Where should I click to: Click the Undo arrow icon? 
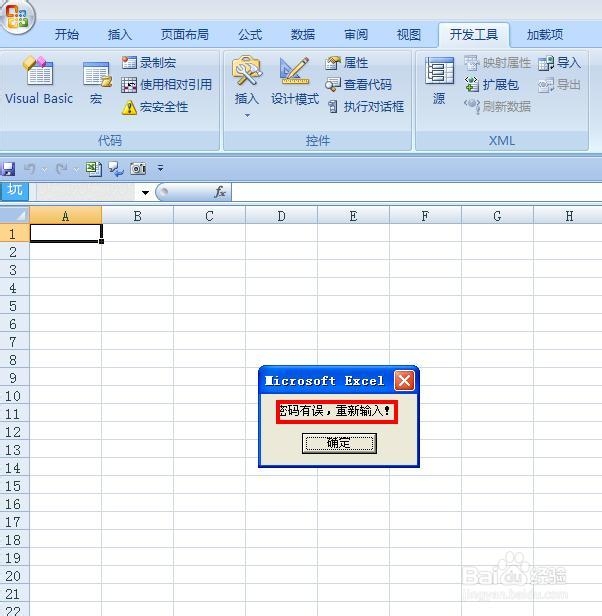29,169
